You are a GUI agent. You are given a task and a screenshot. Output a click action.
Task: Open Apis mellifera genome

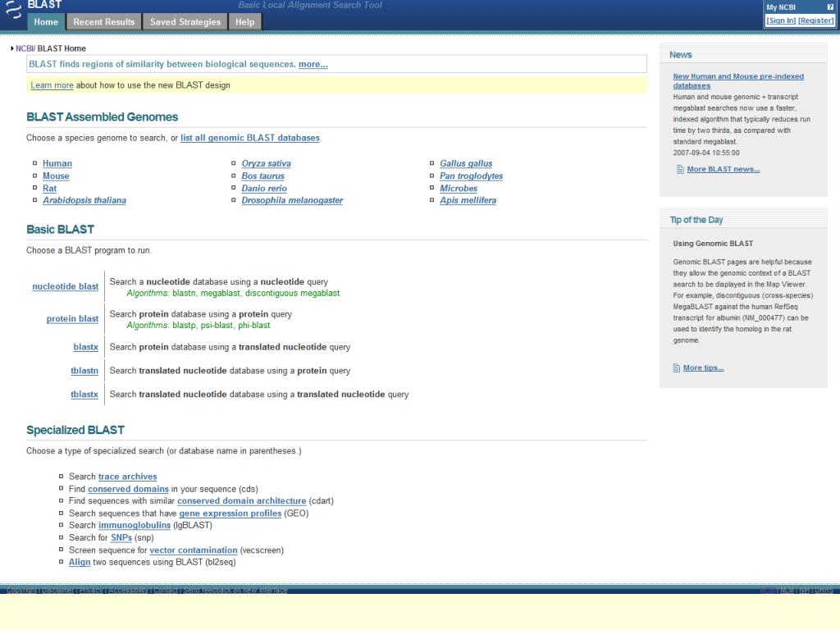coord(468,200)
